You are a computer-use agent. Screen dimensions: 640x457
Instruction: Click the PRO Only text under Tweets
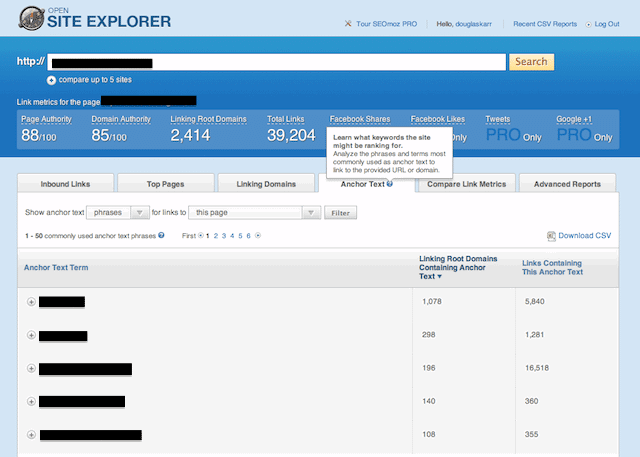click(x=513, y=135)
